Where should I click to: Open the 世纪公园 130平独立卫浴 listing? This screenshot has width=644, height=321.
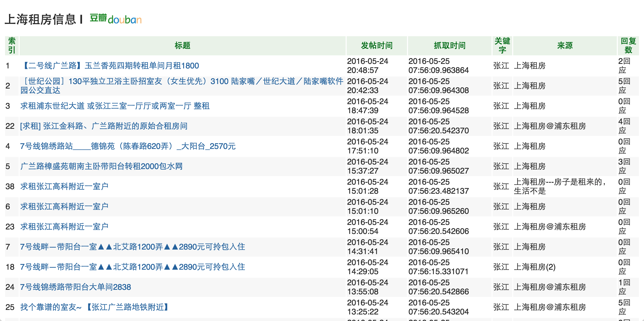(181, 82)
